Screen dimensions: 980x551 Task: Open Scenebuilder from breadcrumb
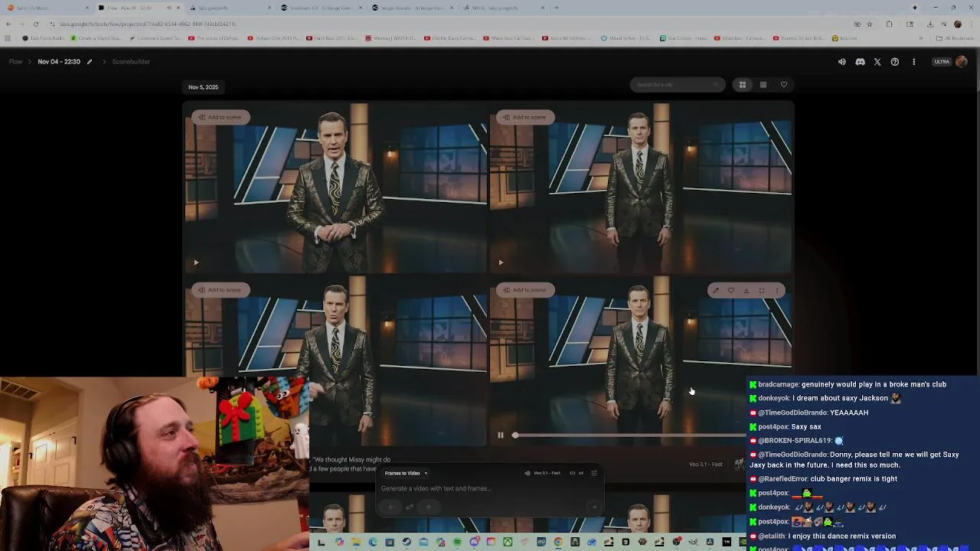(x=131, y=62)
